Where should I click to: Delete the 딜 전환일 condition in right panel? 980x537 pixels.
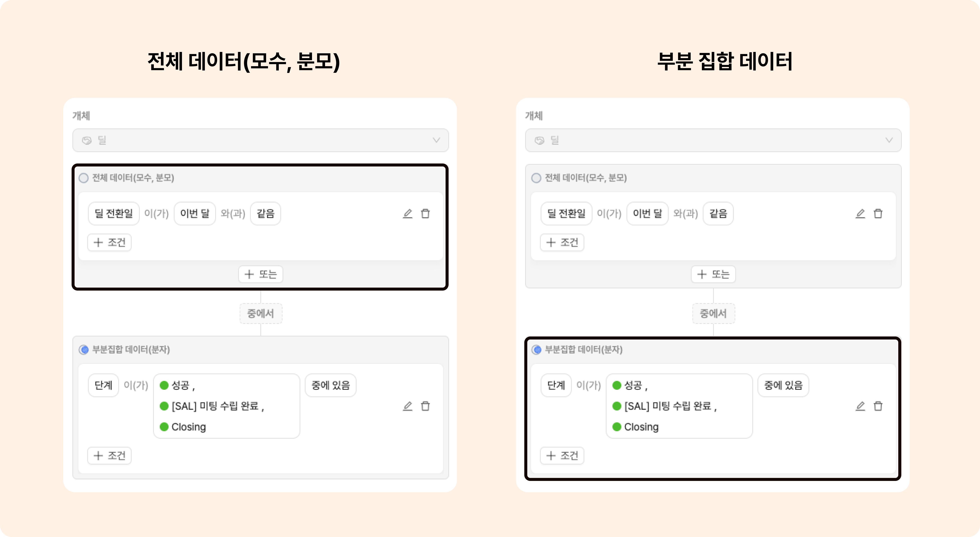878,213
